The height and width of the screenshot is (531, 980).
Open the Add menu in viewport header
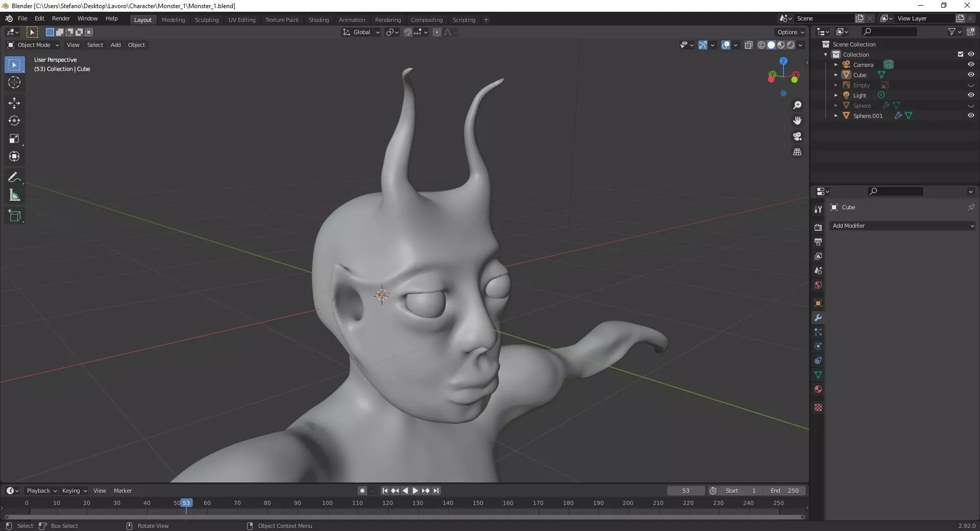(116, 45)
